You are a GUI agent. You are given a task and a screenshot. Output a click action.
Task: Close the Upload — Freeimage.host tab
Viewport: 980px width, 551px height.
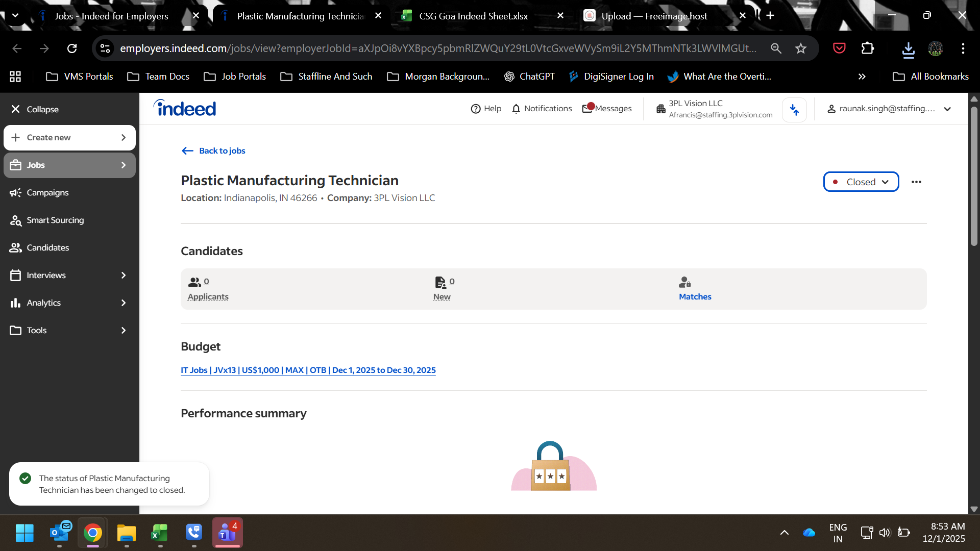coord(743,16)
